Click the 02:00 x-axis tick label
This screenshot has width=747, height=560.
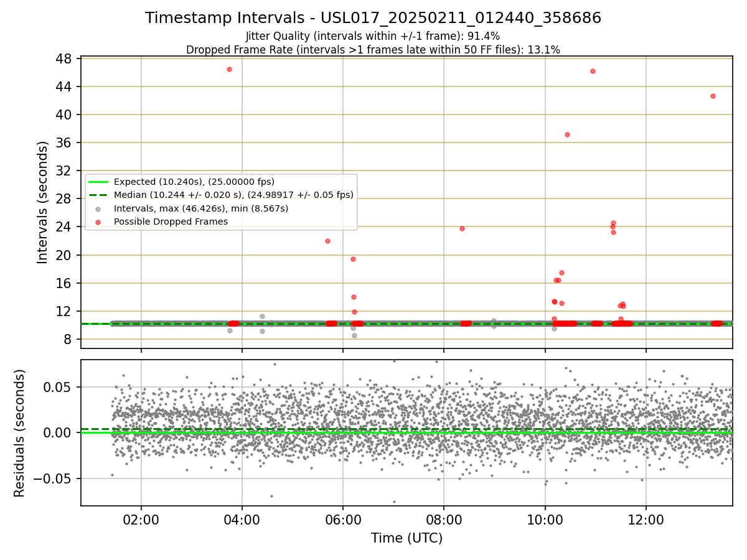141,520
